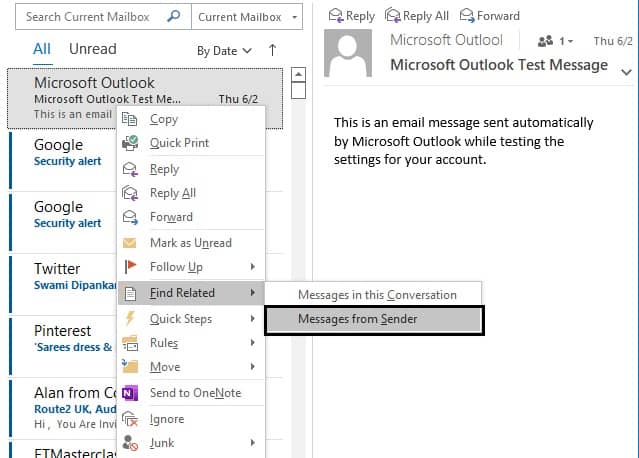Choose Copy from context menu
This screenshot has height=458, width=639.
click(x=191, y=119)
